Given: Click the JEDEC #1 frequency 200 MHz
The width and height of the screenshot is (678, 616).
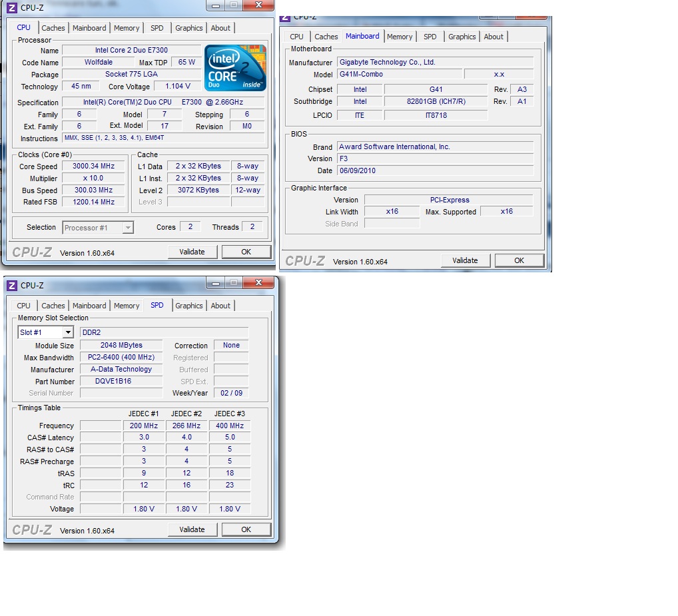Looking at the screenshot, I should (x=144, y=426).
